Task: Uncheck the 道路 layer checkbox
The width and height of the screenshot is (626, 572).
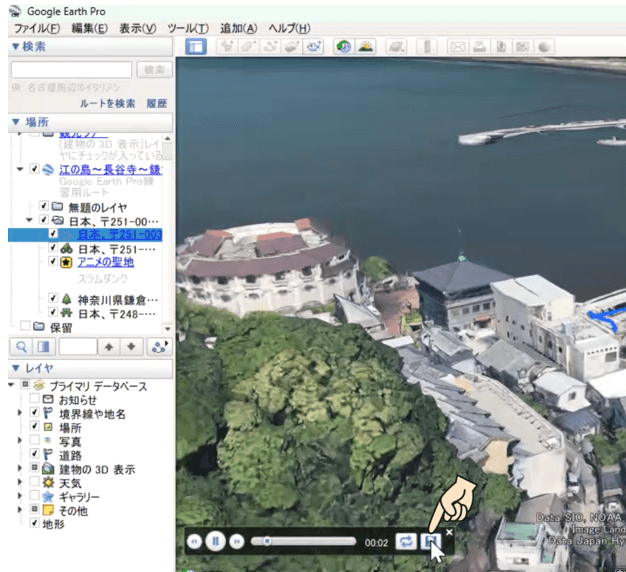Action: [x=34, y=455]
